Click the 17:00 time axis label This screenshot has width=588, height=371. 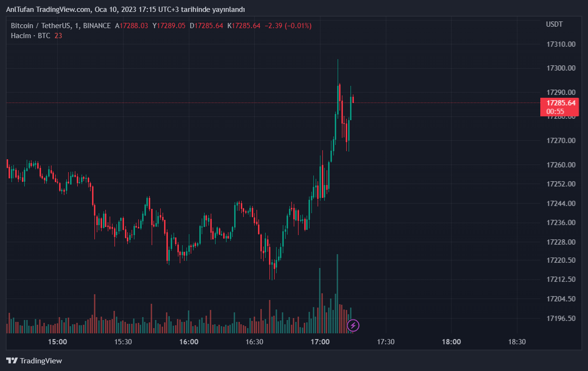(x=320, y=342)
